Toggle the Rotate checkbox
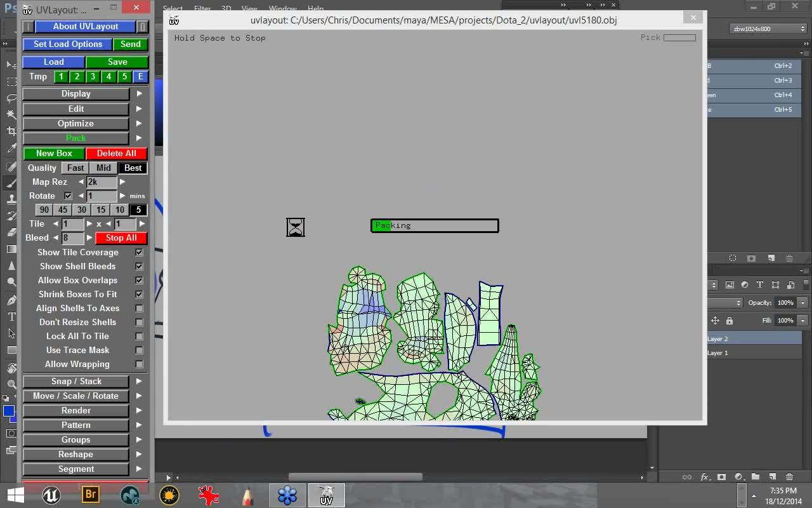The width and height of the screenshot is (812, 508). coord(68,196)
